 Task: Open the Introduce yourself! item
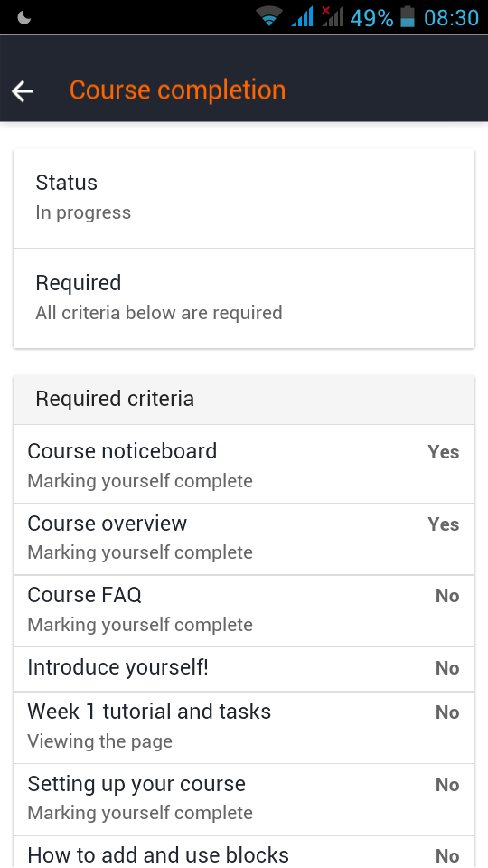(244, 669)
